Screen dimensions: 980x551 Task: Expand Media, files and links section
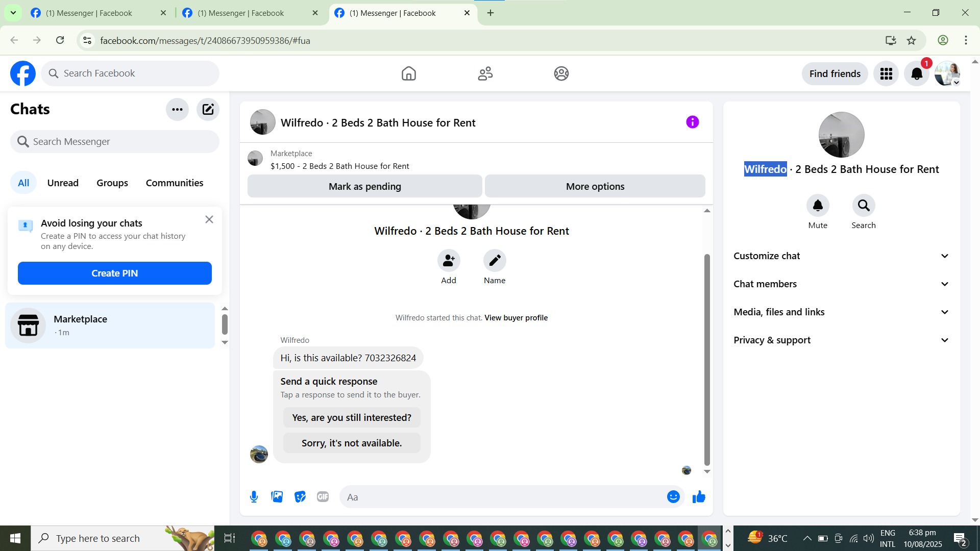tap(841, 312)
